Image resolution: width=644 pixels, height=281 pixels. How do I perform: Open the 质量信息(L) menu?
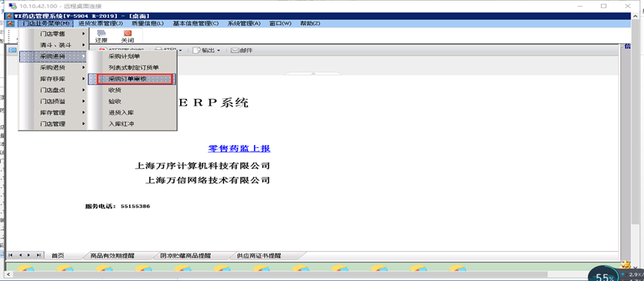coord(147,23)
